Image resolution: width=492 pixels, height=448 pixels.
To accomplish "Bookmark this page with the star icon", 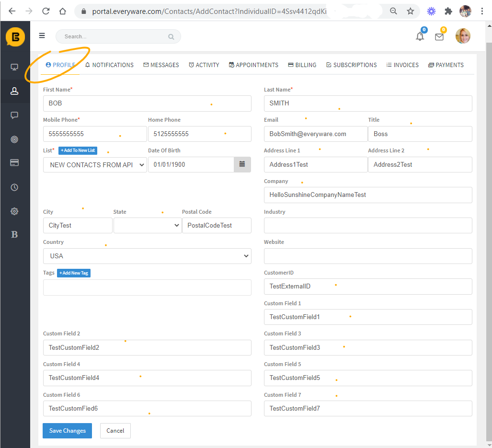I will (411, 11).
